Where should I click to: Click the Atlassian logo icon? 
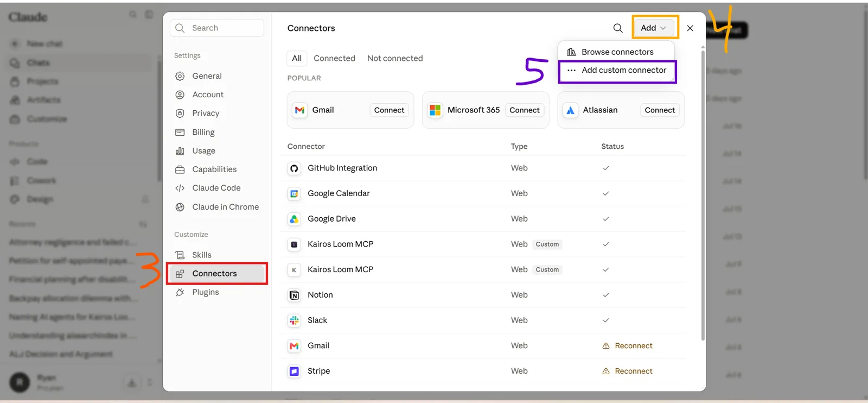570,110
